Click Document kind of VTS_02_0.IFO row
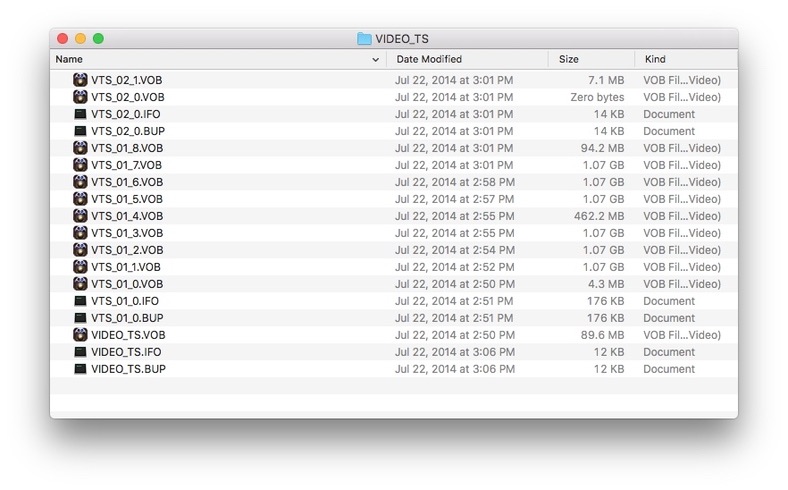The image size is (788, 490). coord(669,114)
